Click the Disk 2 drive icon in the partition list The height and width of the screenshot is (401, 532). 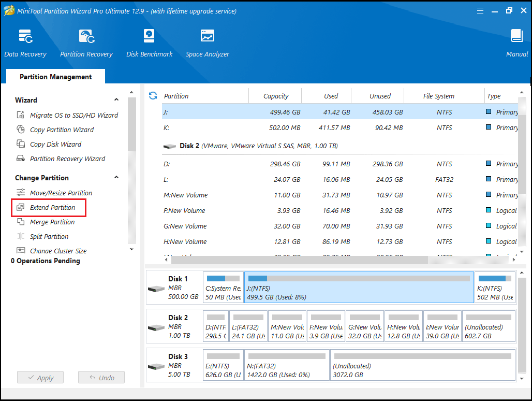pyautogui.click(x=170, y=146)
